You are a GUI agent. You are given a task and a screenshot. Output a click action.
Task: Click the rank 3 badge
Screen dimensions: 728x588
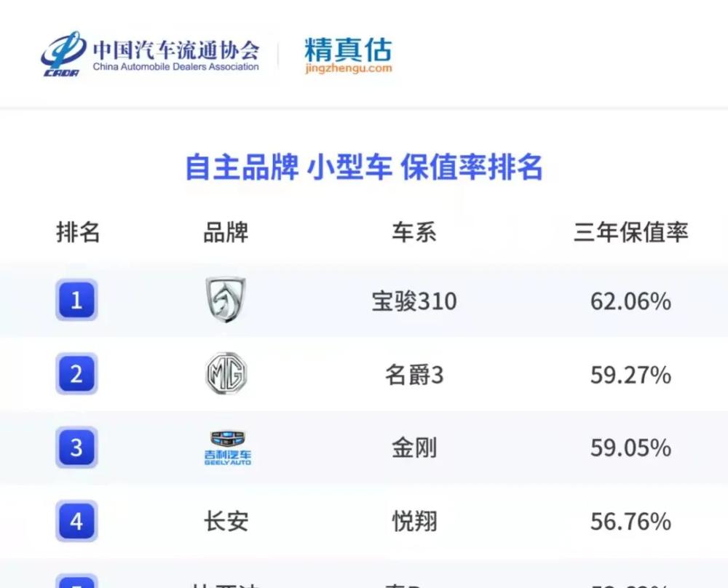pos(76,448)
